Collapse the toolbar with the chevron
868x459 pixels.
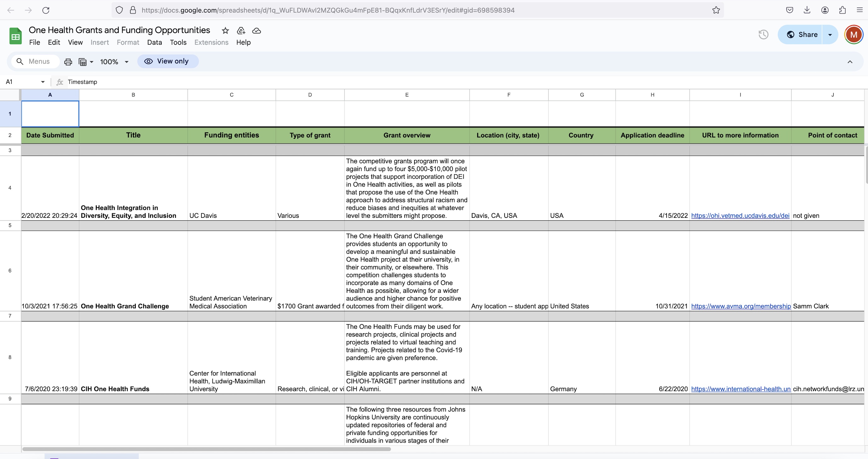850,62
